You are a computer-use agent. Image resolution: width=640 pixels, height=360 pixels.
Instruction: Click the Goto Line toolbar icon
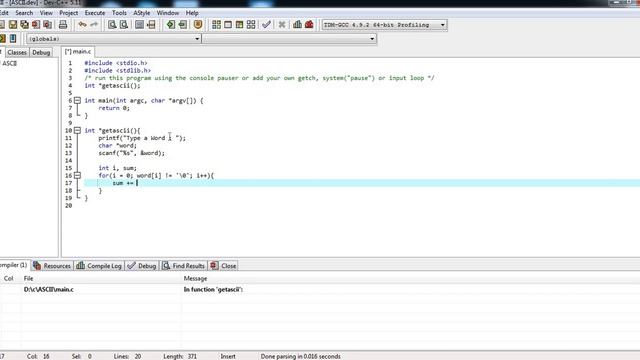click(x=151, y=24)
